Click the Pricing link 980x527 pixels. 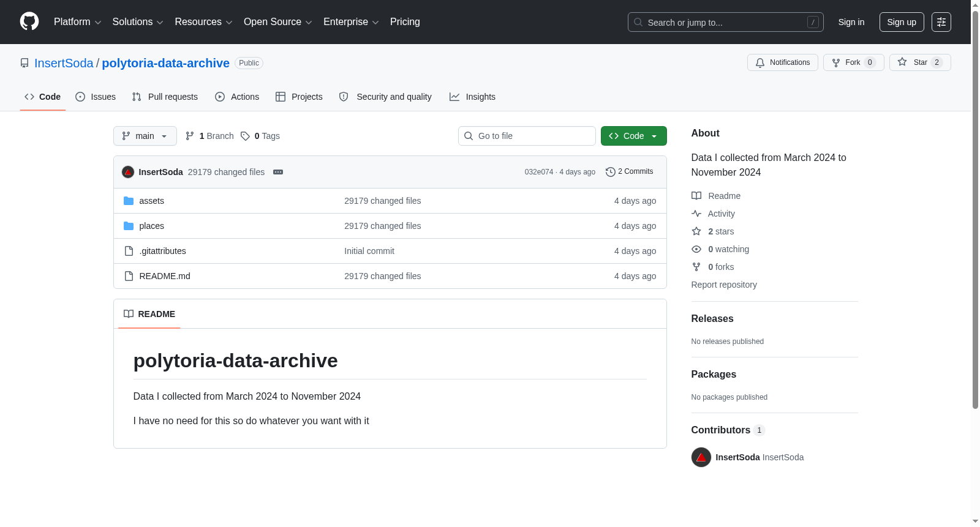pyautogui.click(x=405, y=21)
